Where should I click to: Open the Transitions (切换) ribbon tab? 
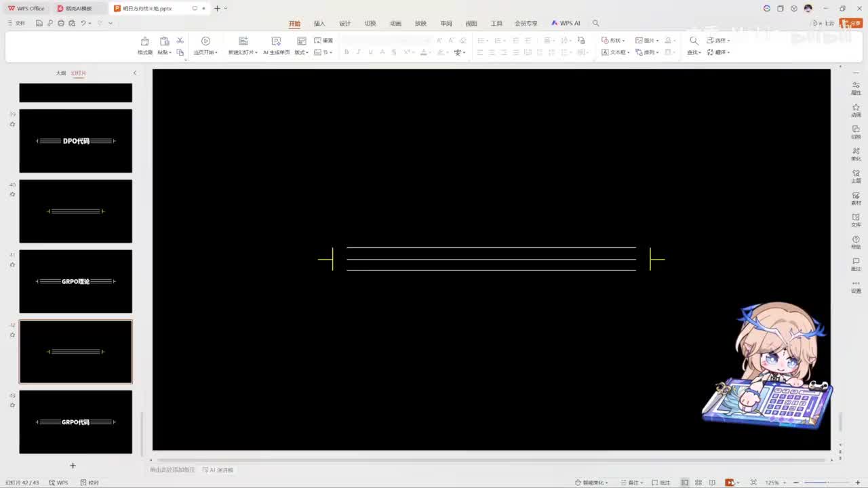coord(370,23)
